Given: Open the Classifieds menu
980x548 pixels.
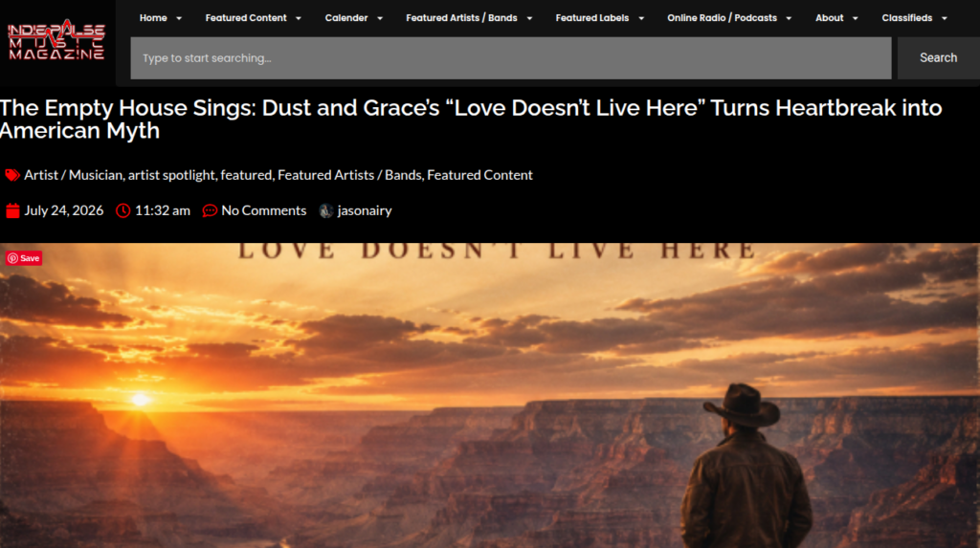Looking at the screenshot, I should coord(907,18).
